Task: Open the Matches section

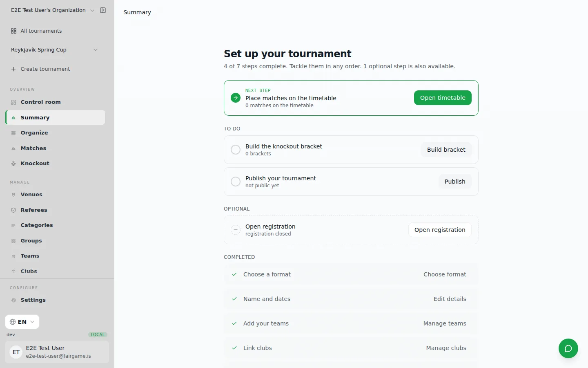Action: pyautogui.click(x=55, y=148)
